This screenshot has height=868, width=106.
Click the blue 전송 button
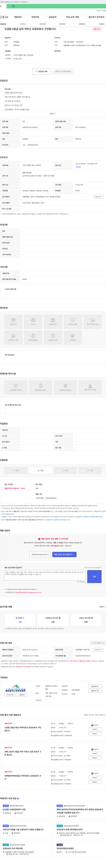click(x=94, y=577)
